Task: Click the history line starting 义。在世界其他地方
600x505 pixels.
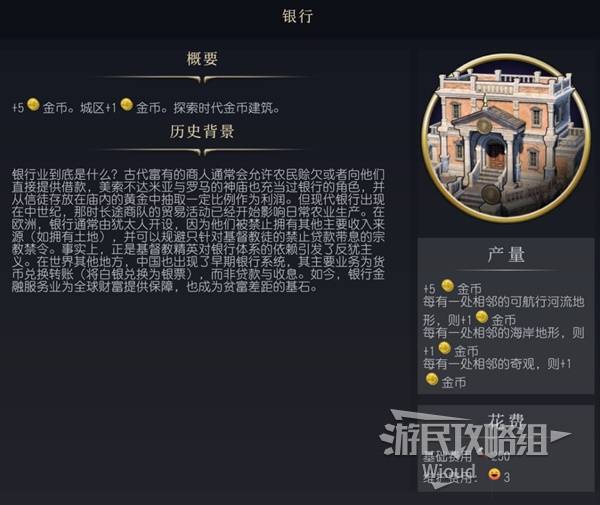Action: click(198, 262)
